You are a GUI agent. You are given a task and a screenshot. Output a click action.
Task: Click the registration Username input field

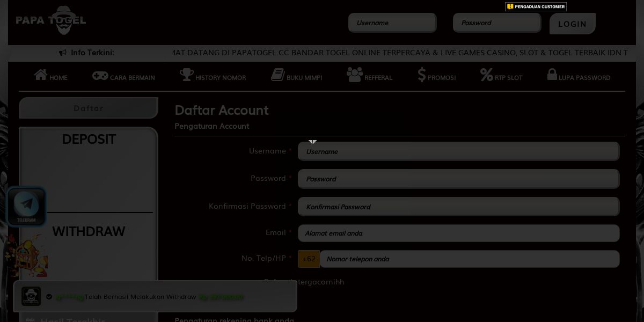(x=459, y=151)
